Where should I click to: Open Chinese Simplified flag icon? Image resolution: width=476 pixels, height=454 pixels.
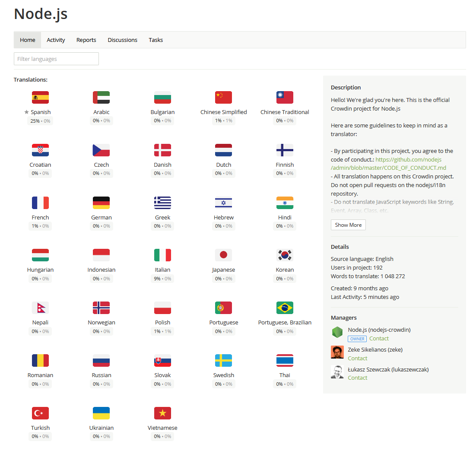[x=223, y=98]
